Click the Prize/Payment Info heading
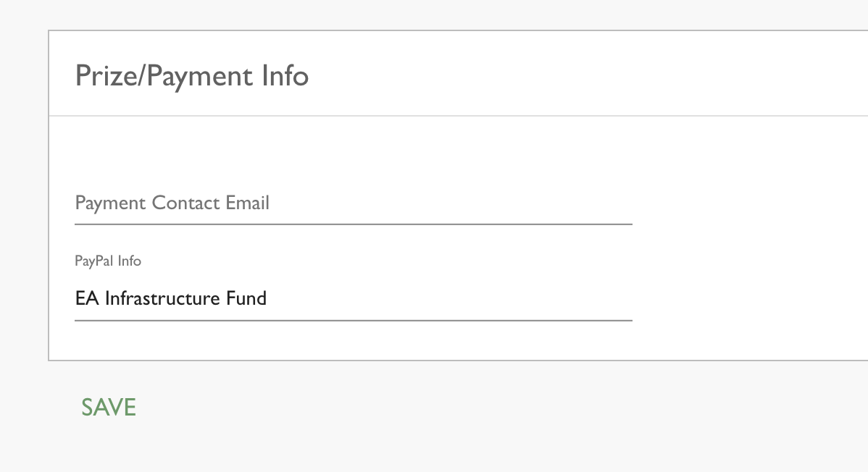 [x=192, y=75]
